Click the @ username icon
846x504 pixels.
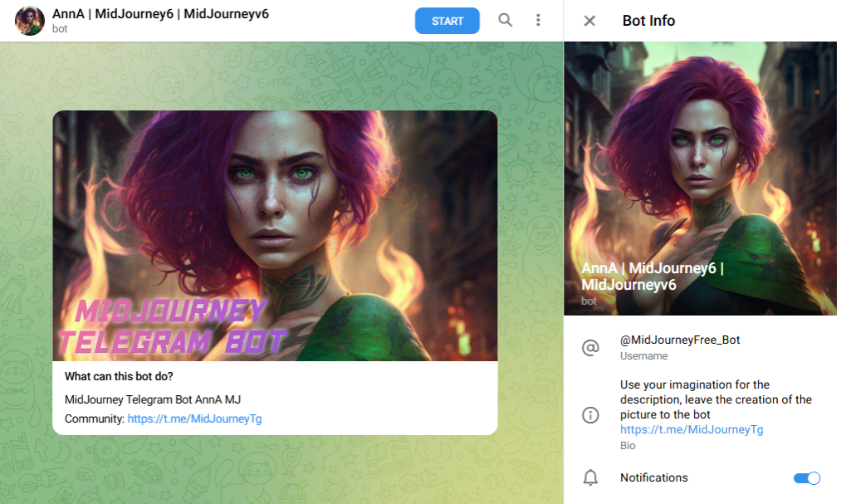point(590,348)
